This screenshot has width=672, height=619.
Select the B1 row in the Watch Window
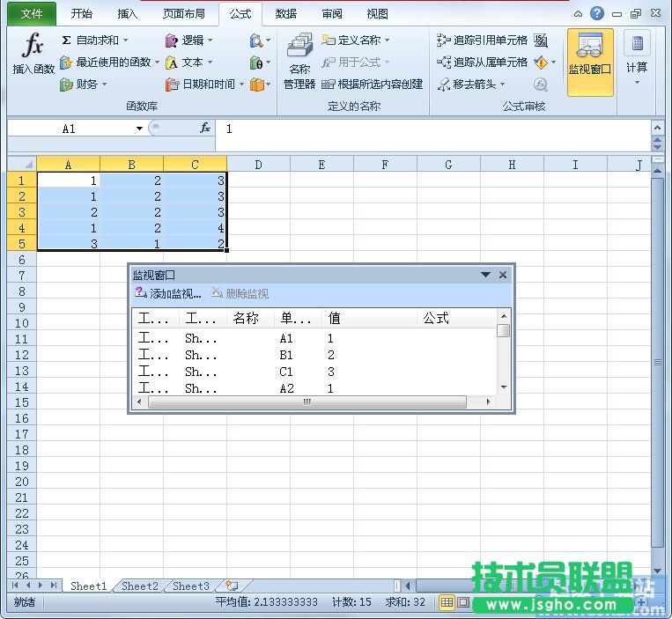[286, 355]
